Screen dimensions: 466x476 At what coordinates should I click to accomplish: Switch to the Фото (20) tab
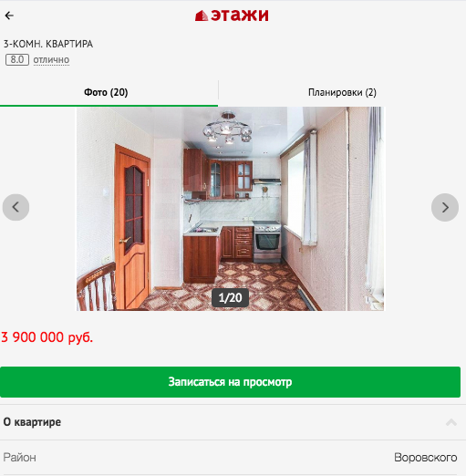[x=106, y=92]
